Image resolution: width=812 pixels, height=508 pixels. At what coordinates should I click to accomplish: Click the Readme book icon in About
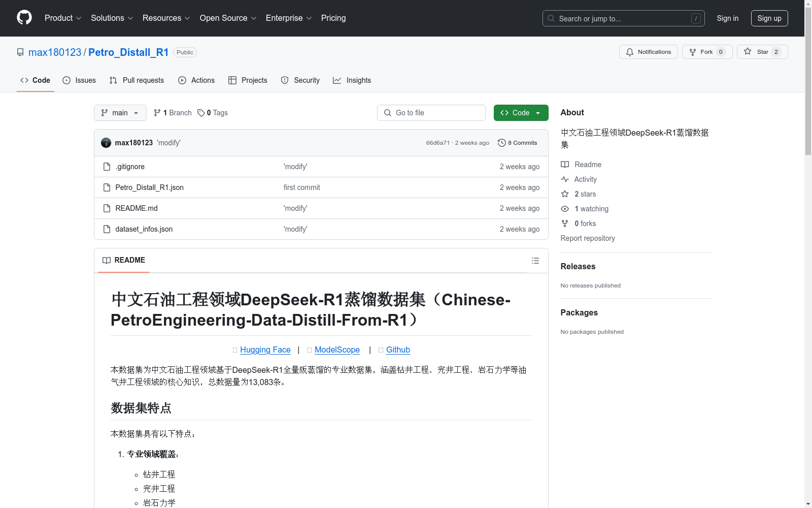565,165
